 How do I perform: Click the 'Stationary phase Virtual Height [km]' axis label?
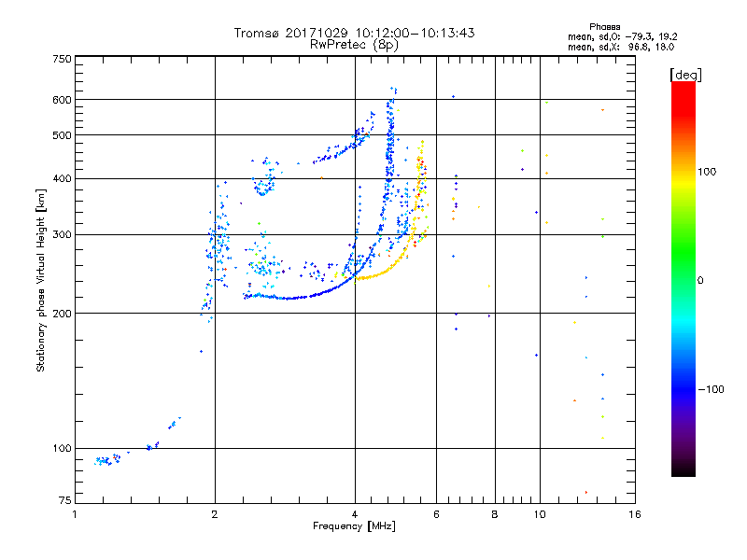point(41,281)
